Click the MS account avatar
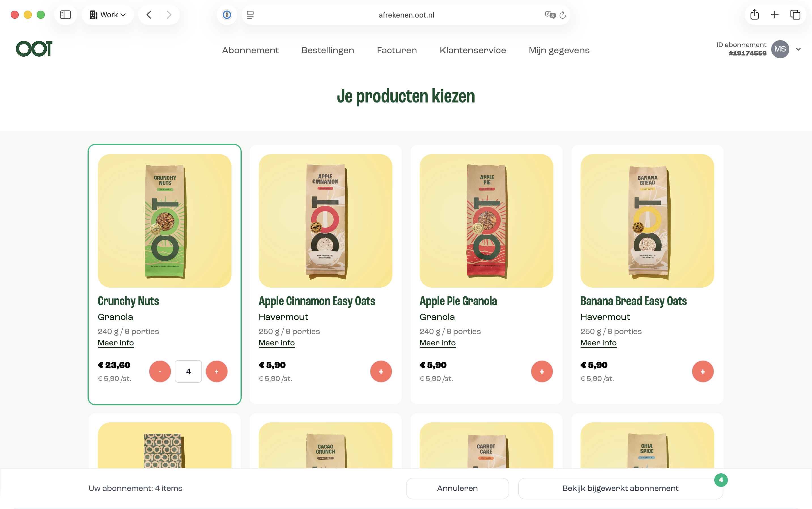This screenshot has height=509, width=812. [780, 49]
